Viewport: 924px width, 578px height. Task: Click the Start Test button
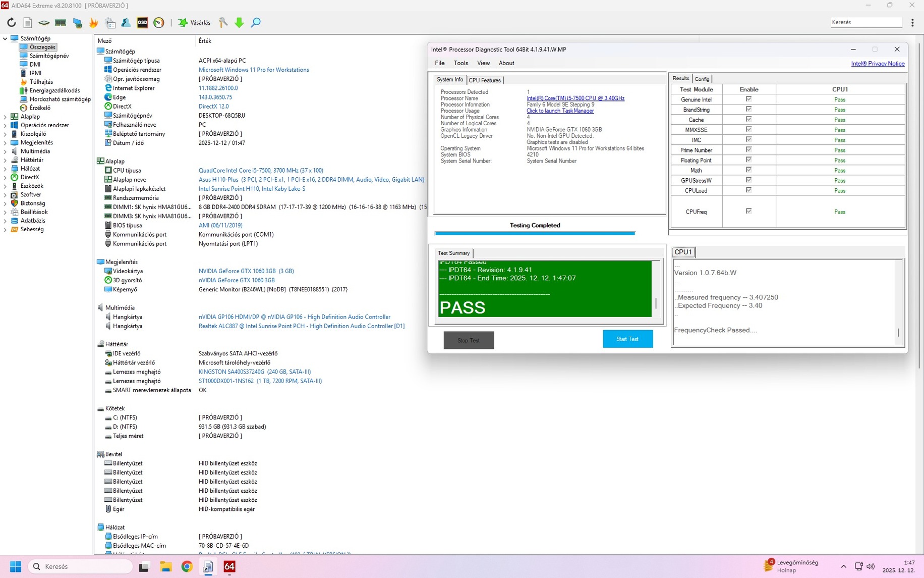[x=627, y=339]
